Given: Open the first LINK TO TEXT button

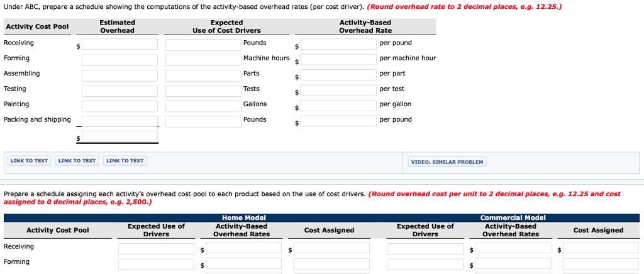Looking at the screenshot, I should click(x=29, y=161).
